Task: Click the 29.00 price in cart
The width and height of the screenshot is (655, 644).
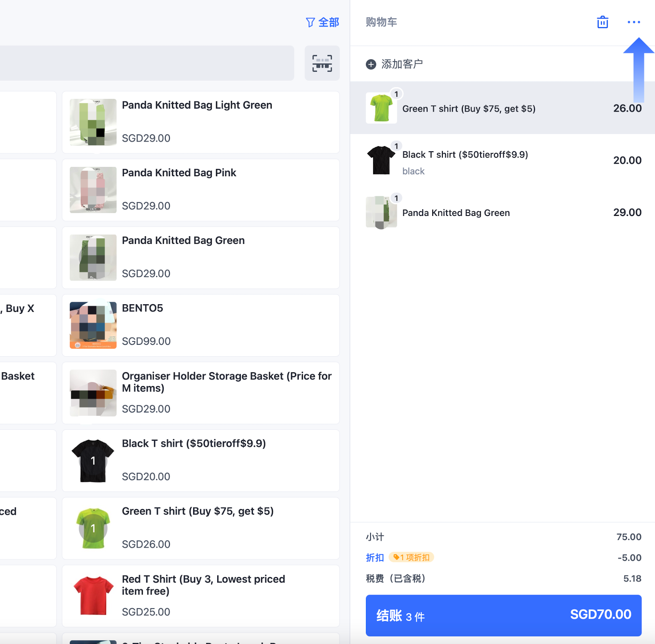Action: 628,212
